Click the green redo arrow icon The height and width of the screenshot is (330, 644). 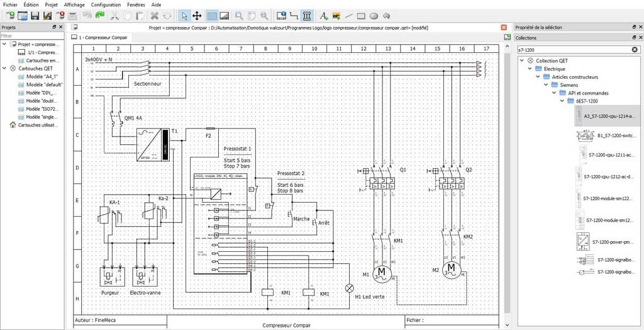100,15
